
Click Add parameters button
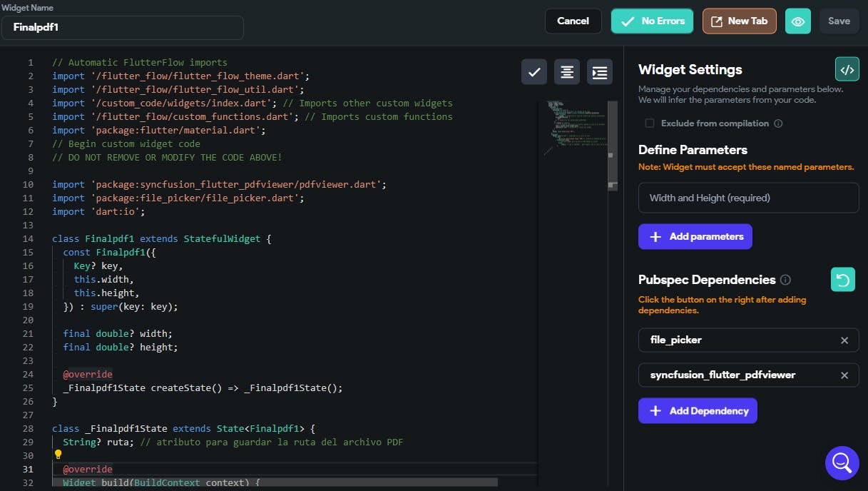[695, 237]
